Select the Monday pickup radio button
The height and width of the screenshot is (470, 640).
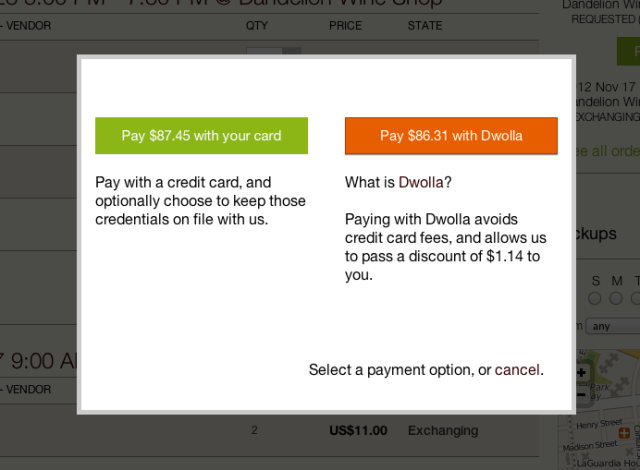point(616,298)
